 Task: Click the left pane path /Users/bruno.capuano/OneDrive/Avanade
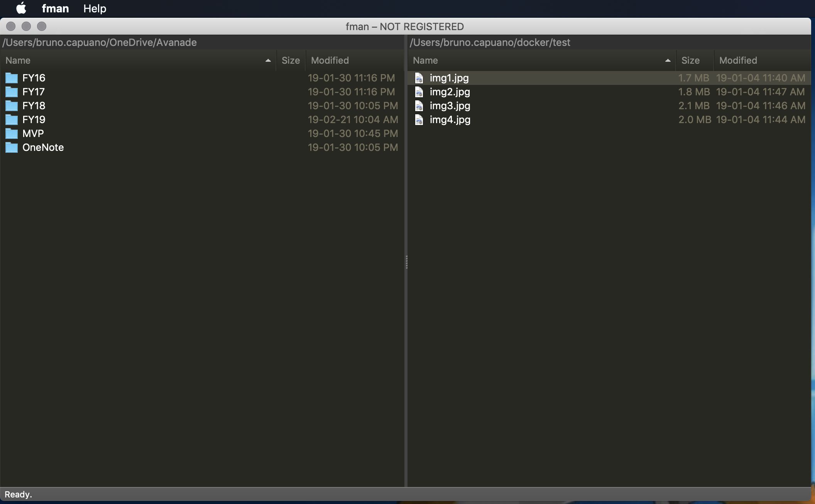[x=100, y=42]
